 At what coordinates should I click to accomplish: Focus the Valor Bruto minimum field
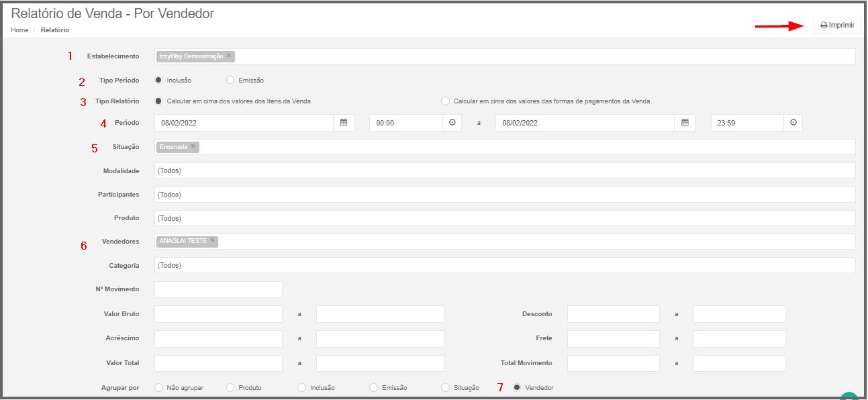218,314
